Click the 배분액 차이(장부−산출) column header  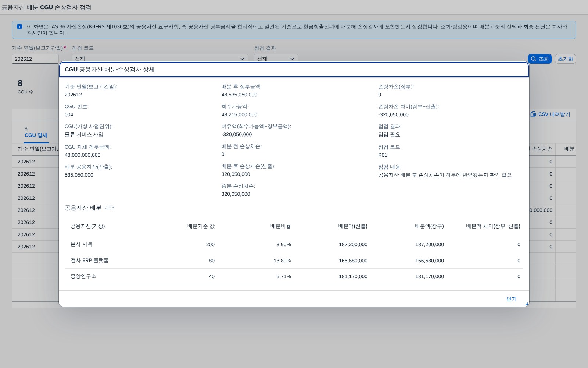(493, 226)
